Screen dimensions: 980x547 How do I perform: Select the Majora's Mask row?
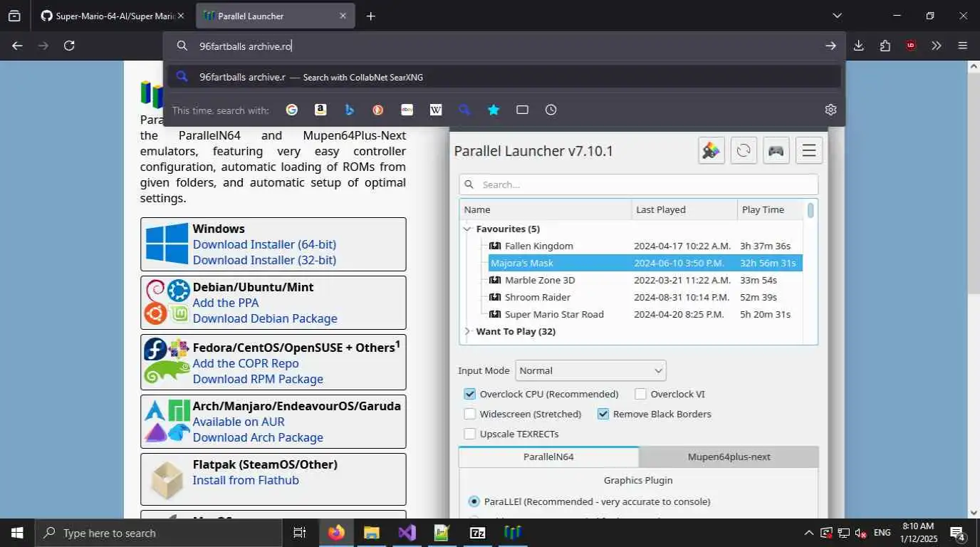coord(645,263)
